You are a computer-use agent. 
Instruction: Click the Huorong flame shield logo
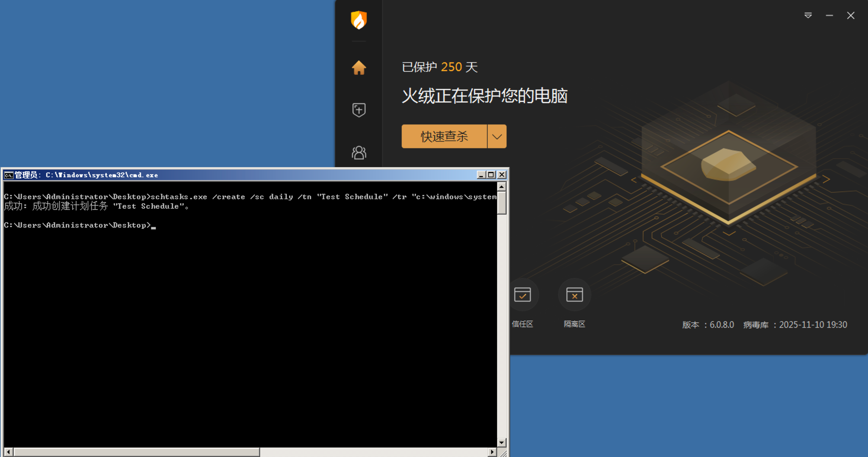[x=358, y=20]
